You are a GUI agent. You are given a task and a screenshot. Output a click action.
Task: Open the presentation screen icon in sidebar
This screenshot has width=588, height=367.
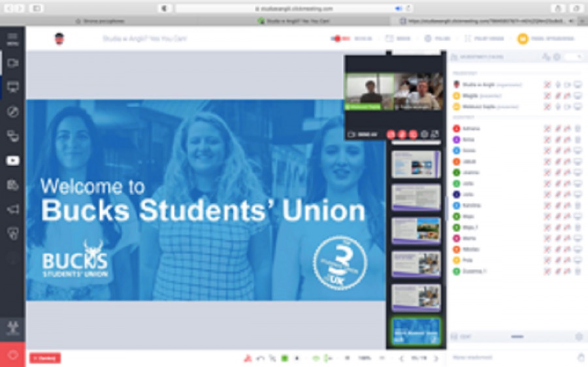13,88
